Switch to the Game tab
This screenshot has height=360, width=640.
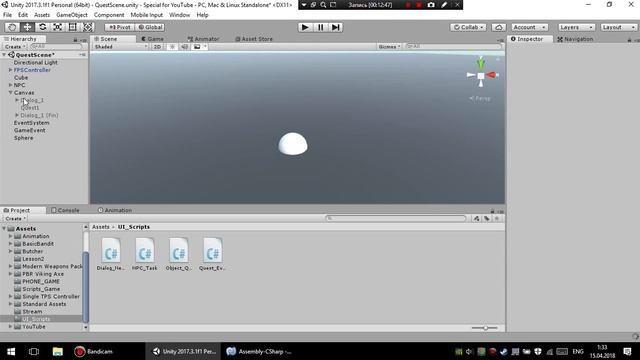tap(153, 39)
